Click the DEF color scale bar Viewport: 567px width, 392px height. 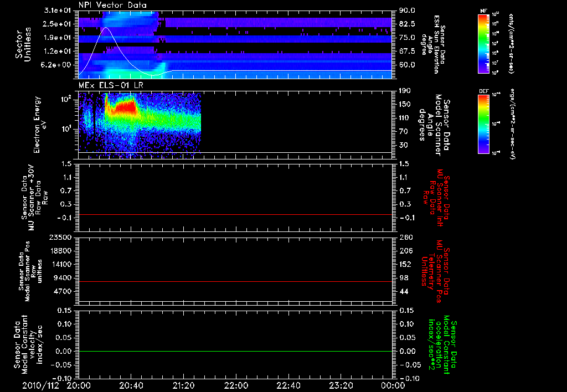tap(484, 123)
